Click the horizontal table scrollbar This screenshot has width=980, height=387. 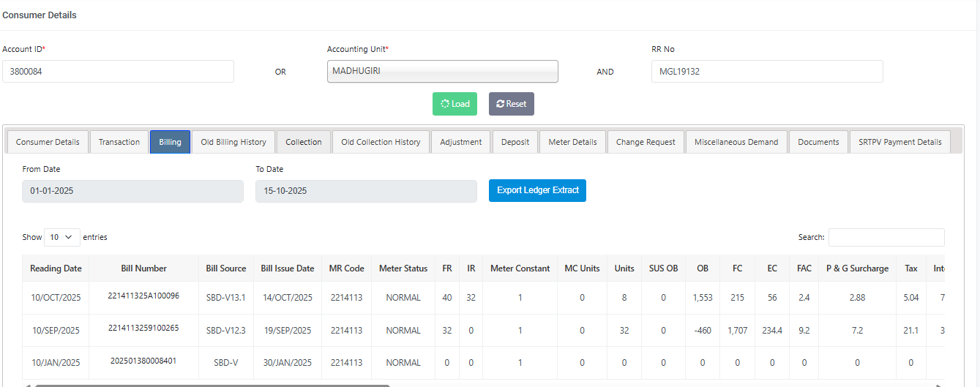coord(212,385)
